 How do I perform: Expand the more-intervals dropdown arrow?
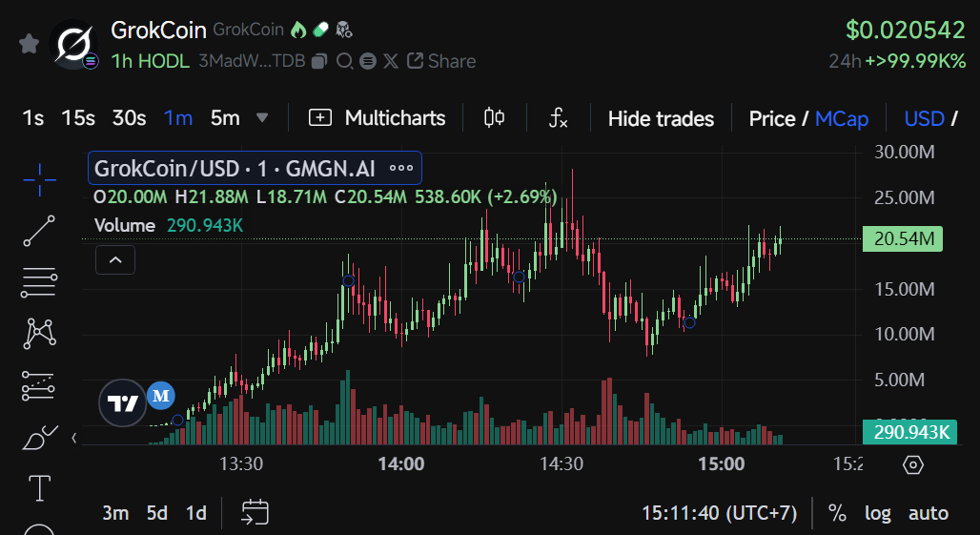(262, 117)
